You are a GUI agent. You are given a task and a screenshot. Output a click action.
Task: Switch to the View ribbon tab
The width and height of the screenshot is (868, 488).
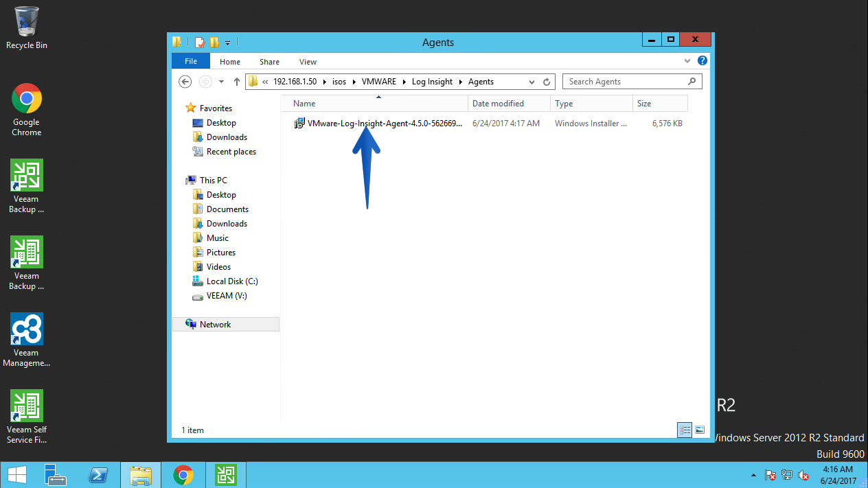click(x=308, y=62)
